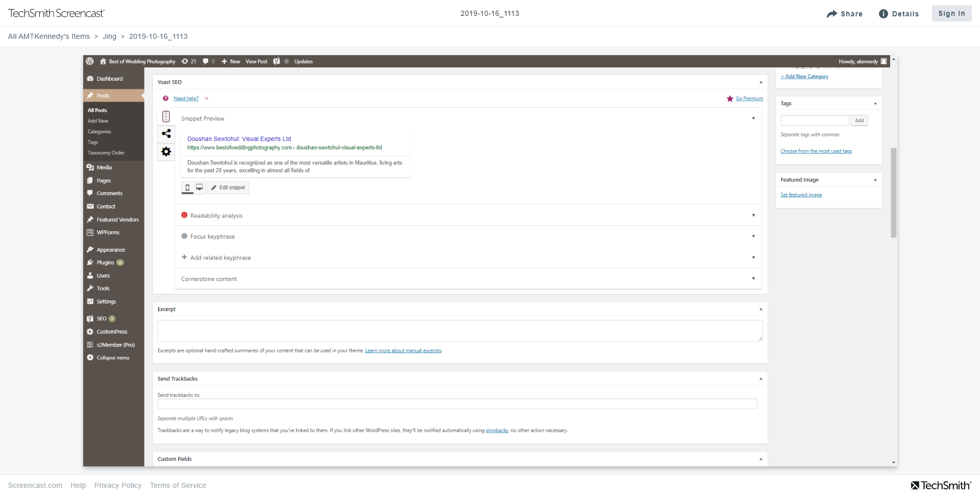Open the Yoast advanced gear tab
980x495 pixels.
pyautogui.click(x=166, y=152)
